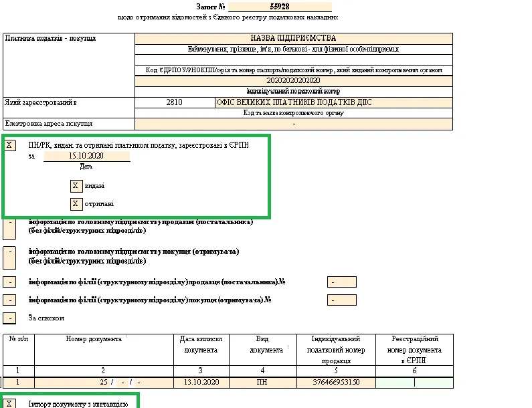
Task: Toggle the отримані checkbox
Action: click(x=76, y=204)
